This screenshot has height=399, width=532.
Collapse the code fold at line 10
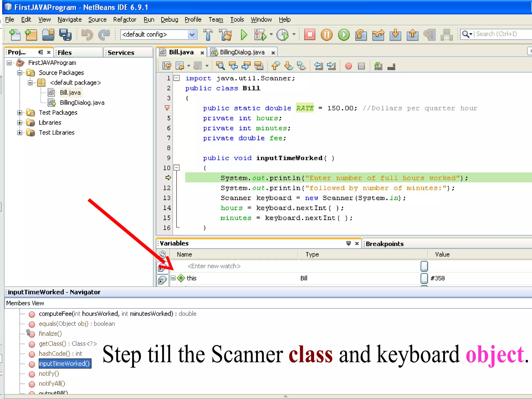[x=177, y=168]
